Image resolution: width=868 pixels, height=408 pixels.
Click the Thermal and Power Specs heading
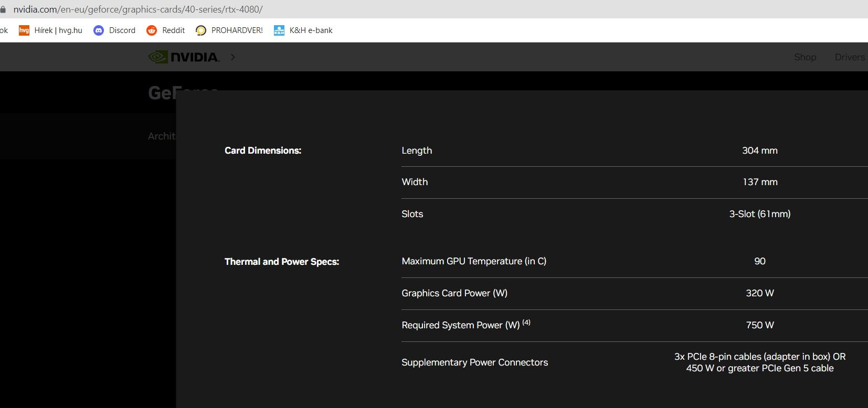click(282, 262)
